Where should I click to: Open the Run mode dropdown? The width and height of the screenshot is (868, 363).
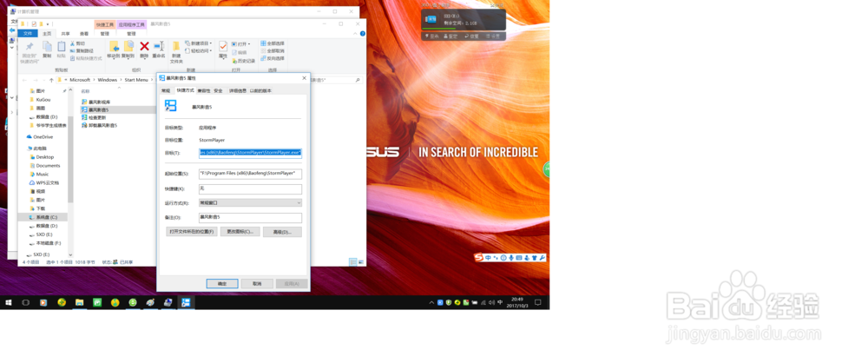pos(250,203)
